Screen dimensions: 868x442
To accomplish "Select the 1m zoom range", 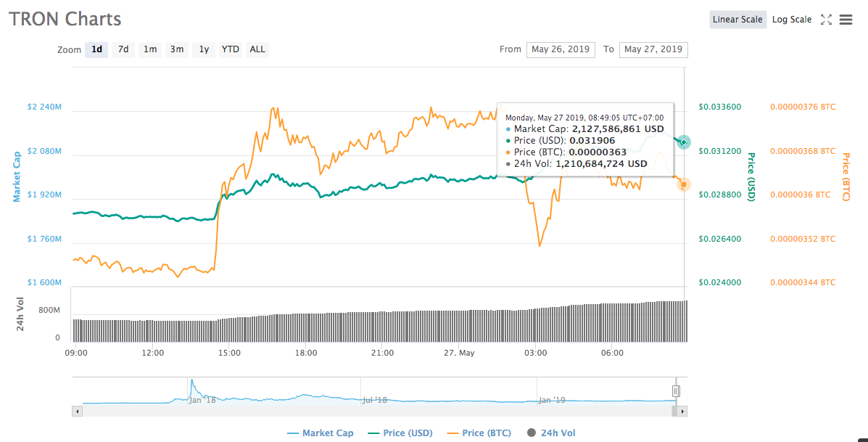I will pyautogui.click(x=150, y=49).
